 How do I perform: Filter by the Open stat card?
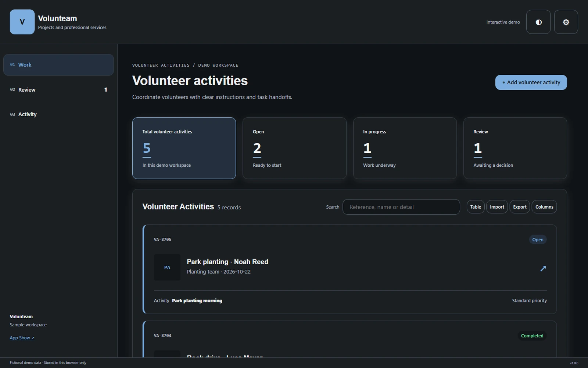pos(294,148)
